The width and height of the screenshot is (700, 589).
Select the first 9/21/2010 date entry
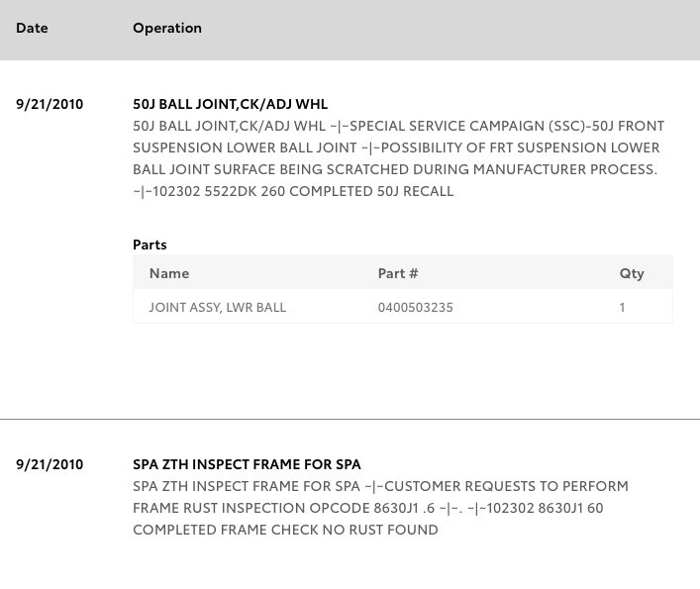click(x=50, y=104)
